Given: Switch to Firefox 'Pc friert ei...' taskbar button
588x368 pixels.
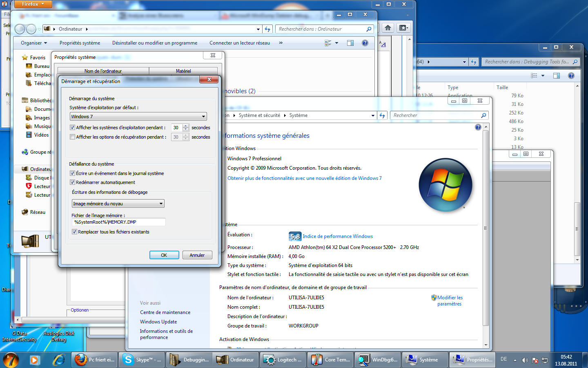Looking at the screenshot, I should 95,360.
